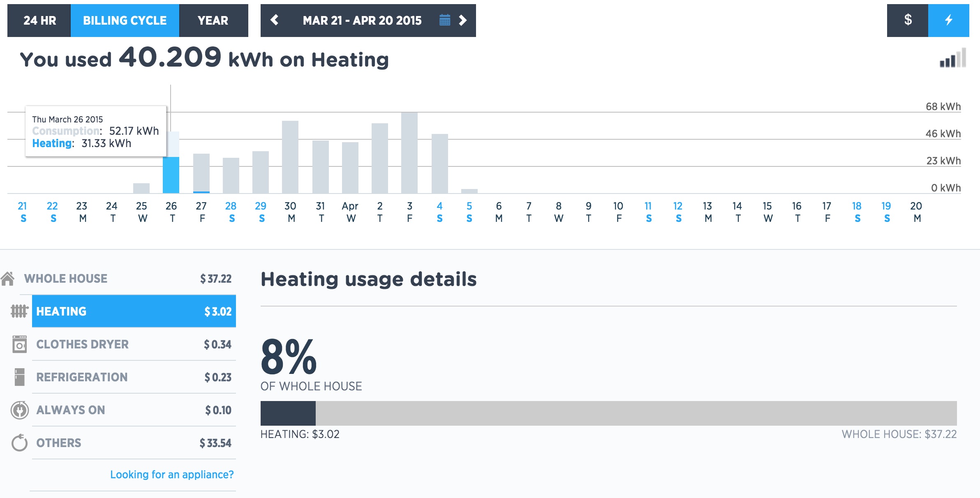Image resolution: width=980 pixels, height=498 pixels.
Task: Select the Billing Cycle tab
Action: [125, 21]
